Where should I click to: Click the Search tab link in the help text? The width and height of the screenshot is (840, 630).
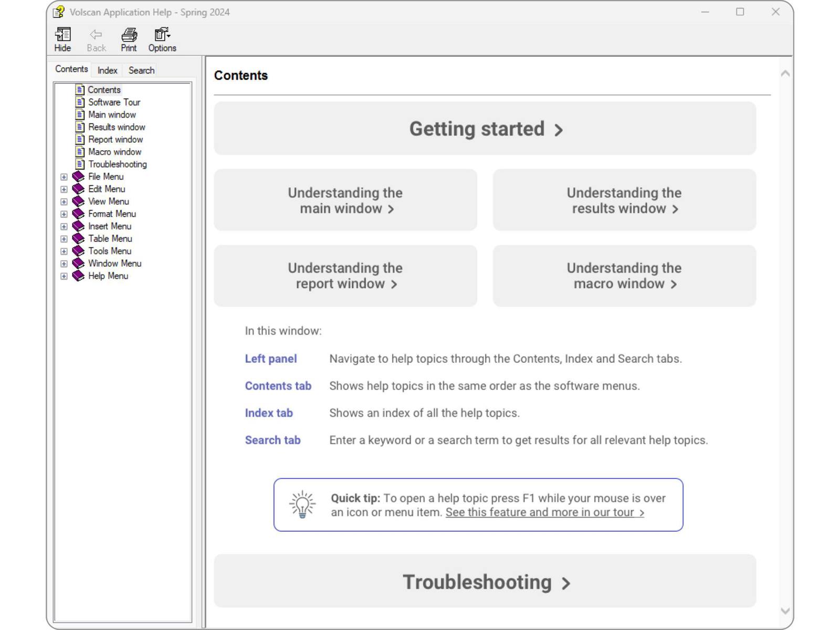click(x=273, y=440)
